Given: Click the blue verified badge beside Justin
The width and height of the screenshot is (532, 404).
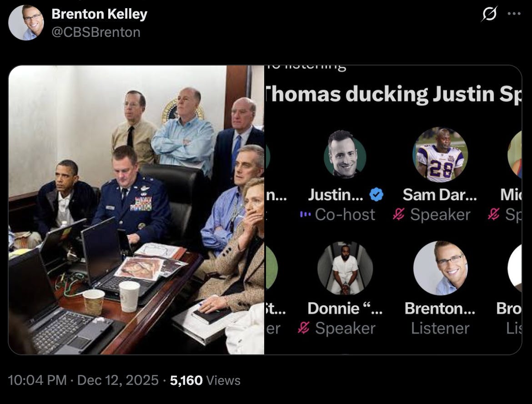Looking at the screenshot, I should (376, 195).
